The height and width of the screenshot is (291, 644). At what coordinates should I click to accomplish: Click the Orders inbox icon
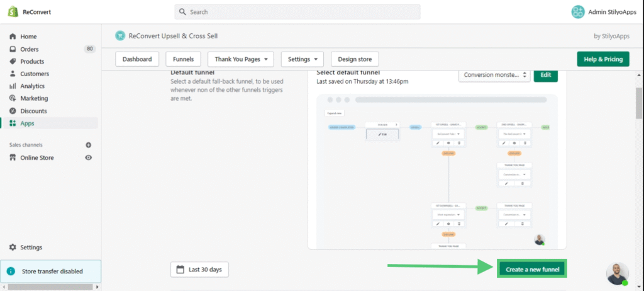(13, 49)
